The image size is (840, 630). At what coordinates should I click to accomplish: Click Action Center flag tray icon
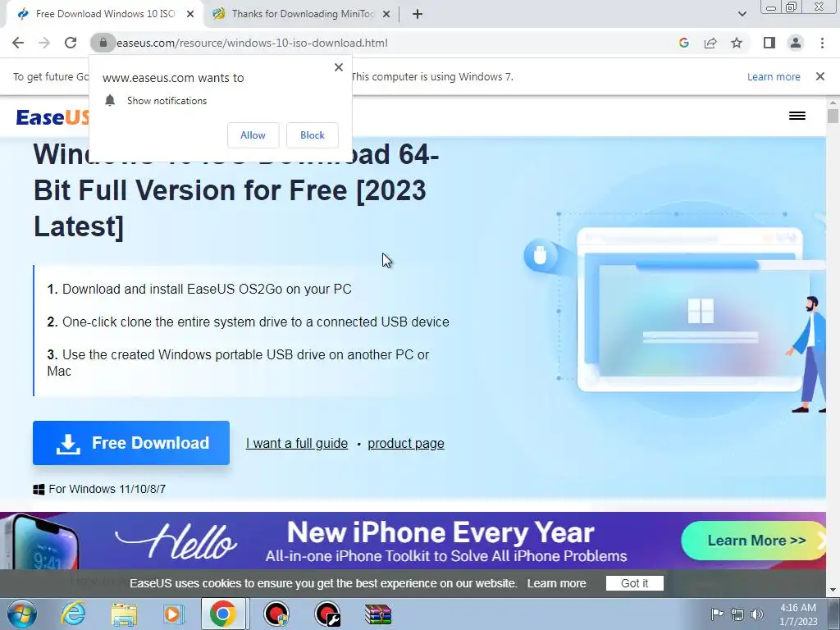point(717,614)
